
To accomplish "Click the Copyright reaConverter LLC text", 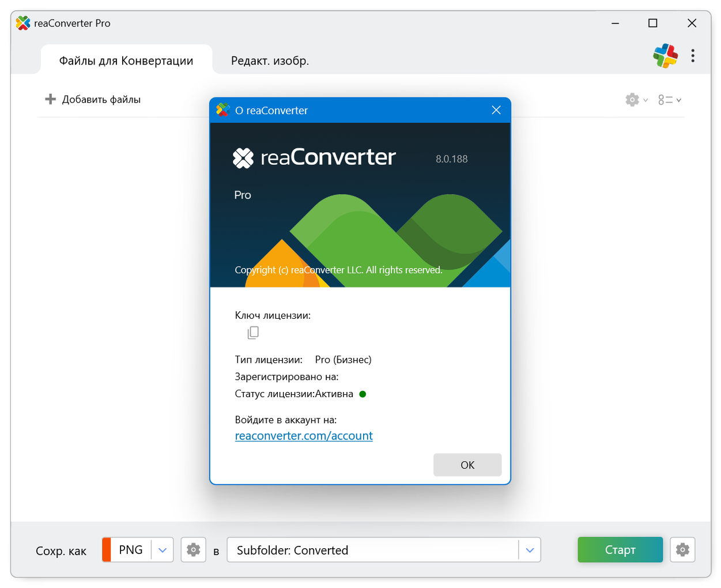I will 338,270.
